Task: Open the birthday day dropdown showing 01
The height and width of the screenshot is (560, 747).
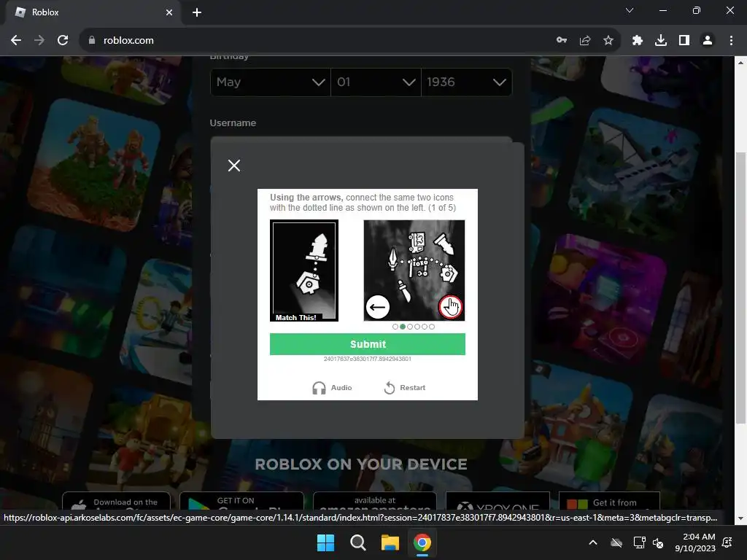Action: point(376,82)
